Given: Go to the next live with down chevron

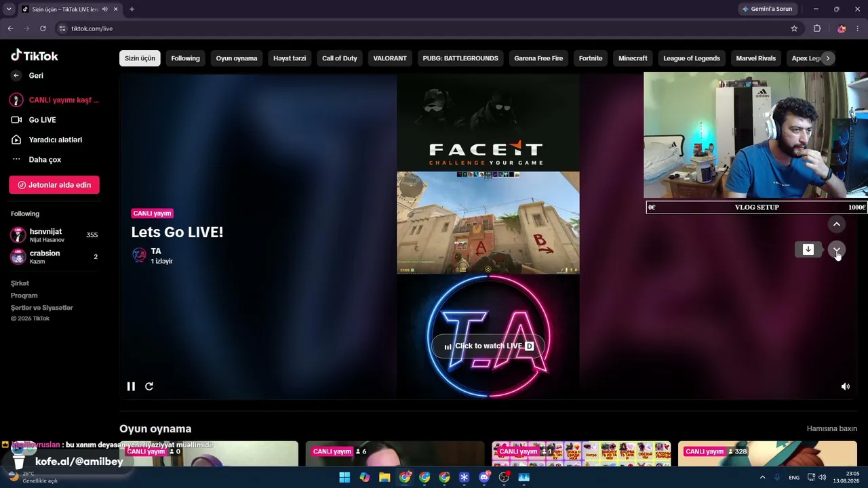Looking at the screenshot, I should [836, 250].
